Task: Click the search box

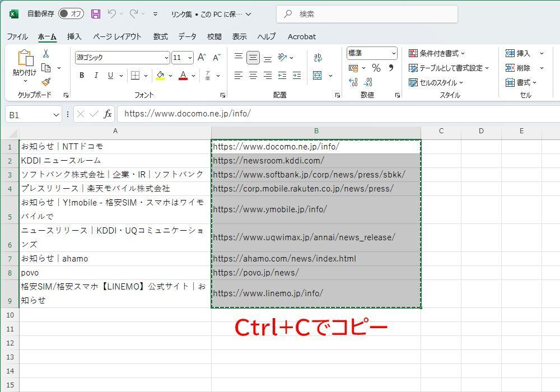Action: click(367, 15)
